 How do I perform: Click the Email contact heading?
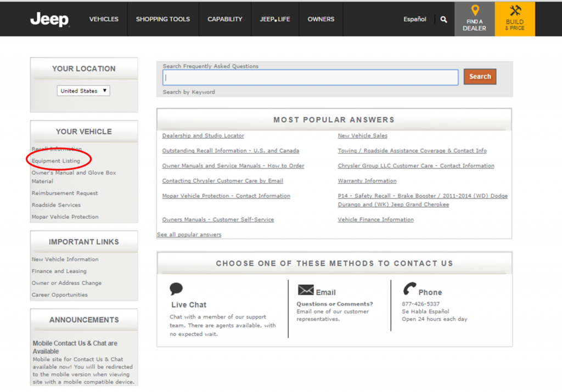(326, 292)
